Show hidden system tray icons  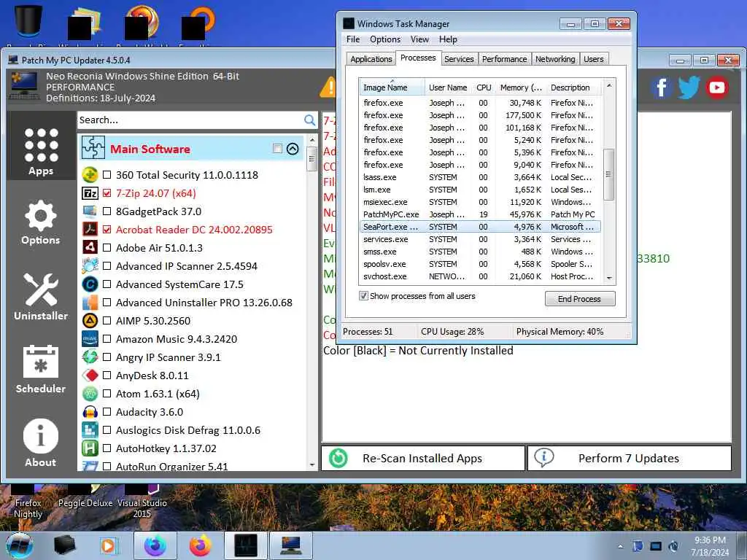click(620, 546)
